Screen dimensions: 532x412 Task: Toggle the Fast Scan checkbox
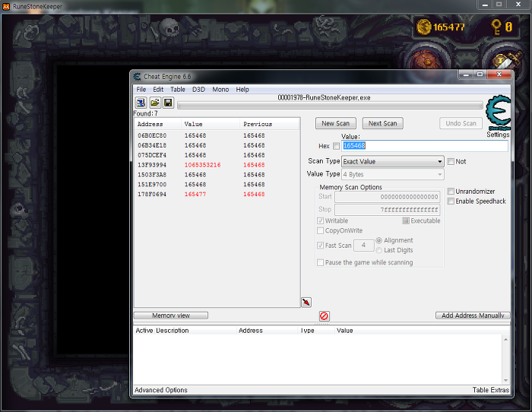click(x=320, y=245)
